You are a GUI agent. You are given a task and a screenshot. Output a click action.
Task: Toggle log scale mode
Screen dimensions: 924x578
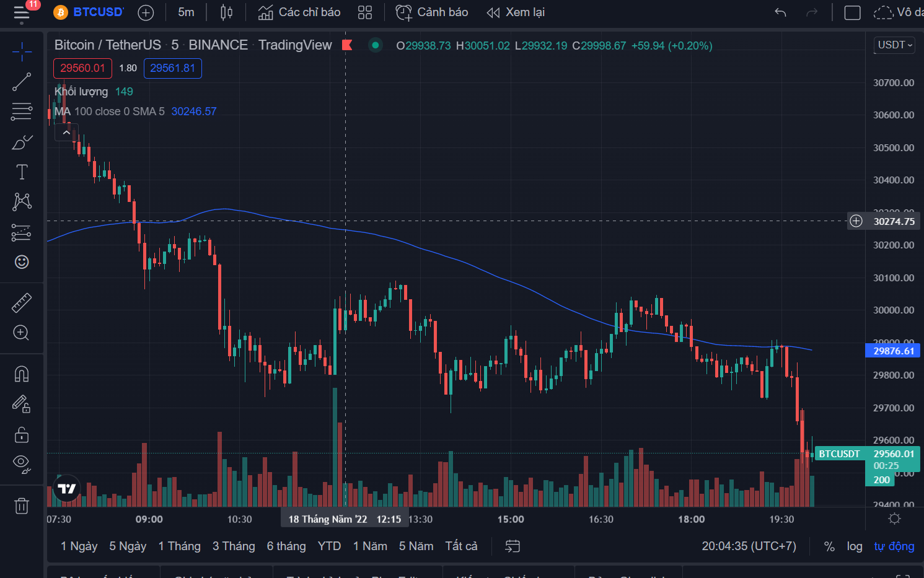(855, 546)
